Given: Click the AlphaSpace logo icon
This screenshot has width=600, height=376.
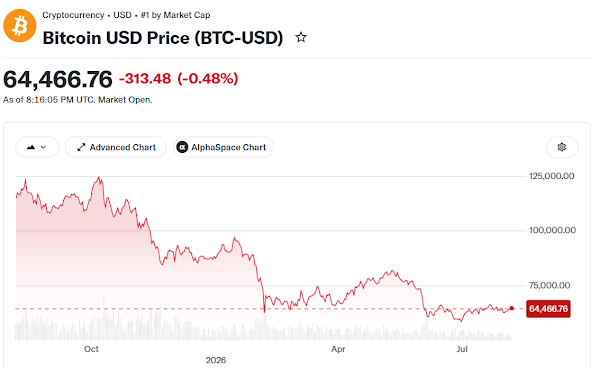Looking at the screenshot, I should click(182, 147).
